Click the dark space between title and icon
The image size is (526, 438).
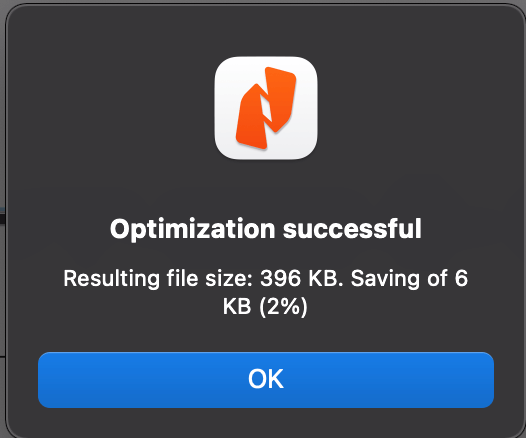[x=266, y=188]
